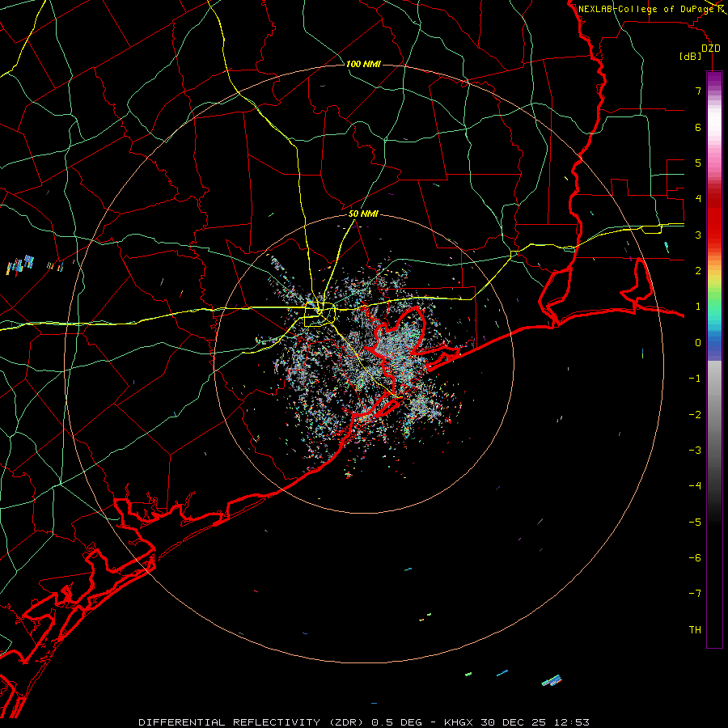Select the "4" scale value
This screenshot has height=728, width=728.
(x=698, y=199)
